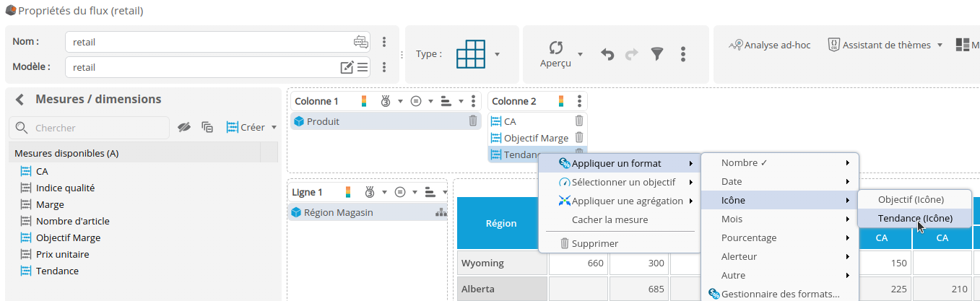This screenshot has height=301, width=980.
Task: Click the color palette icon on Colonne 1
Action: [364, 101]
